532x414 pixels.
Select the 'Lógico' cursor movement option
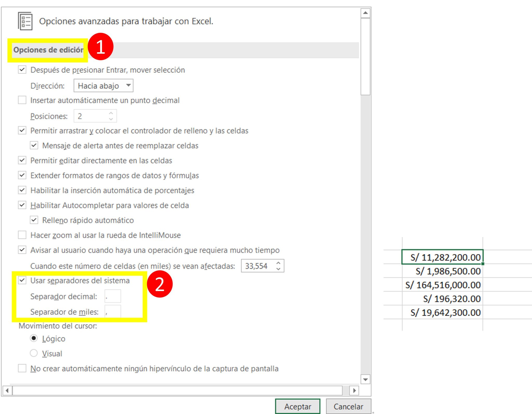point(34,338)
